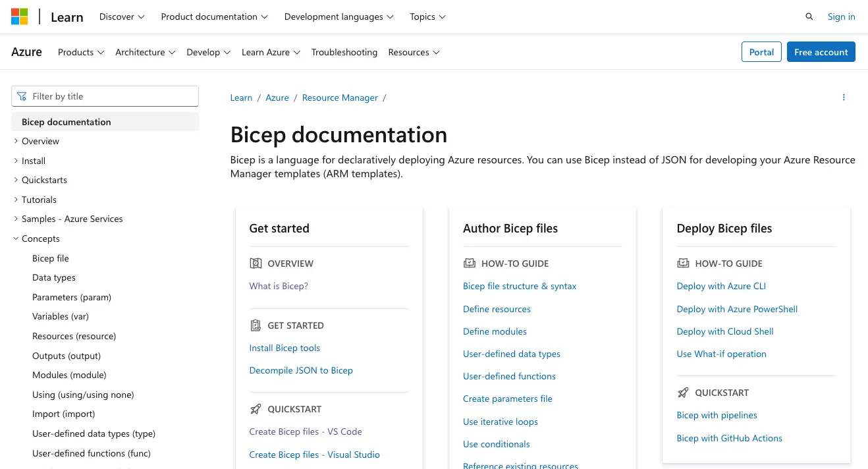Open the What is Bicep? link
The width and height of the screenshot is (868, 469).
point(279,286)
